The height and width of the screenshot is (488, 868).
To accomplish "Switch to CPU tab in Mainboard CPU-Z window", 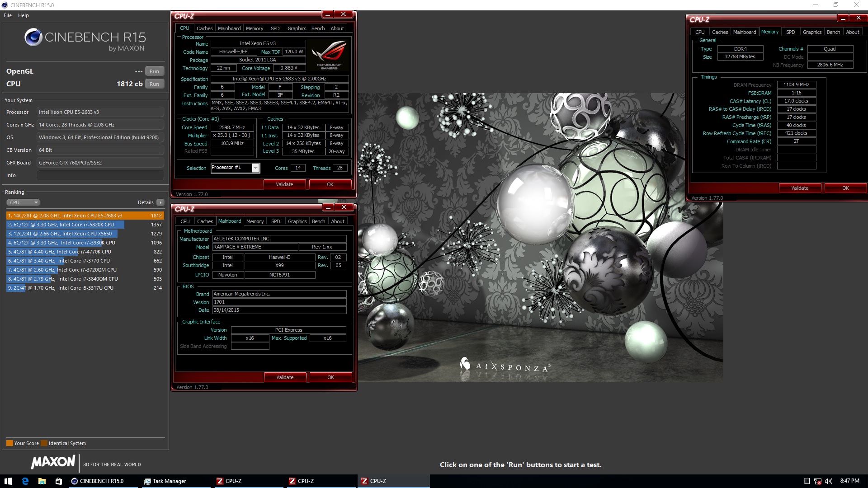I will click(185, 221).
